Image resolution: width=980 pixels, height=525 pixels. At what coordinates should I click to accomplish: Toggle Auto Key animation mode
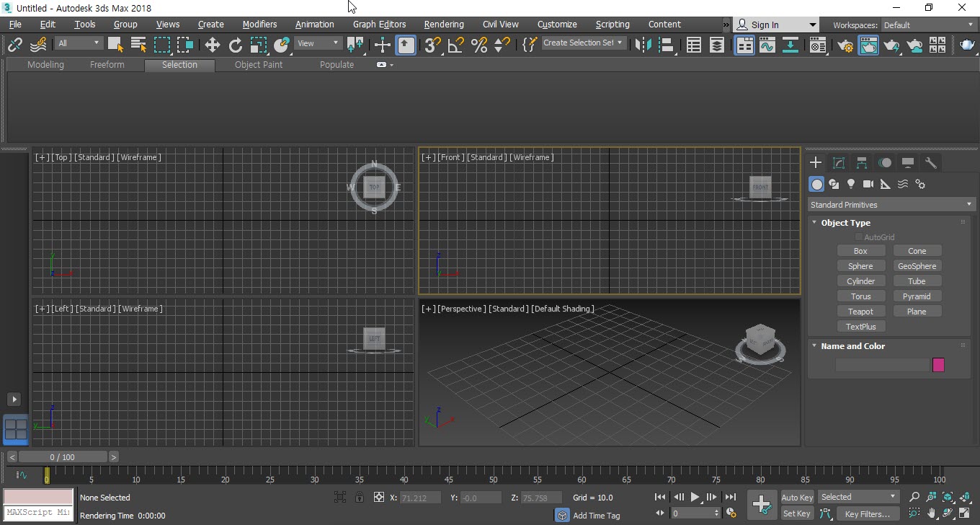coord(797,498)
